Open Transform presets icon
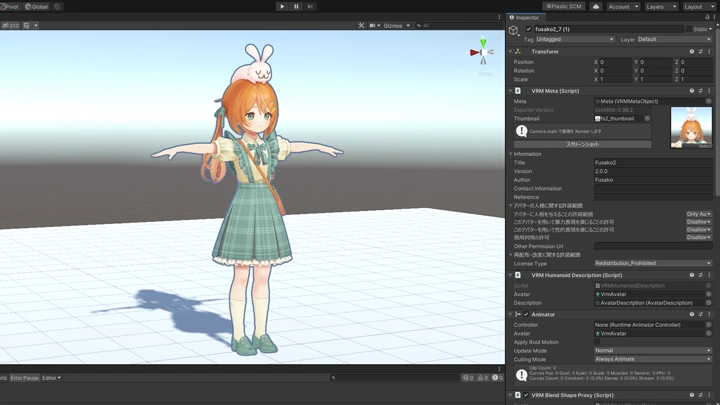This screenshot has height=405, width=720. (700, 51)
